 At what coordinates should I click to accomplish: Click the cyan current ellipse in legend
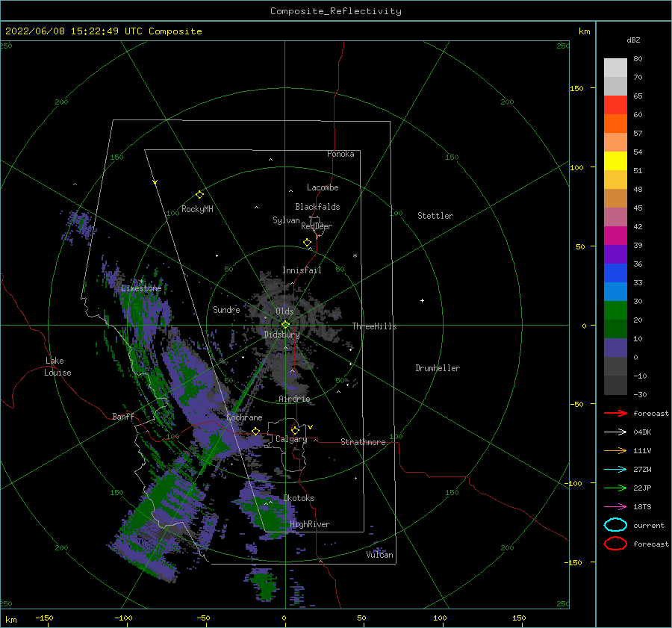point(615,525)
